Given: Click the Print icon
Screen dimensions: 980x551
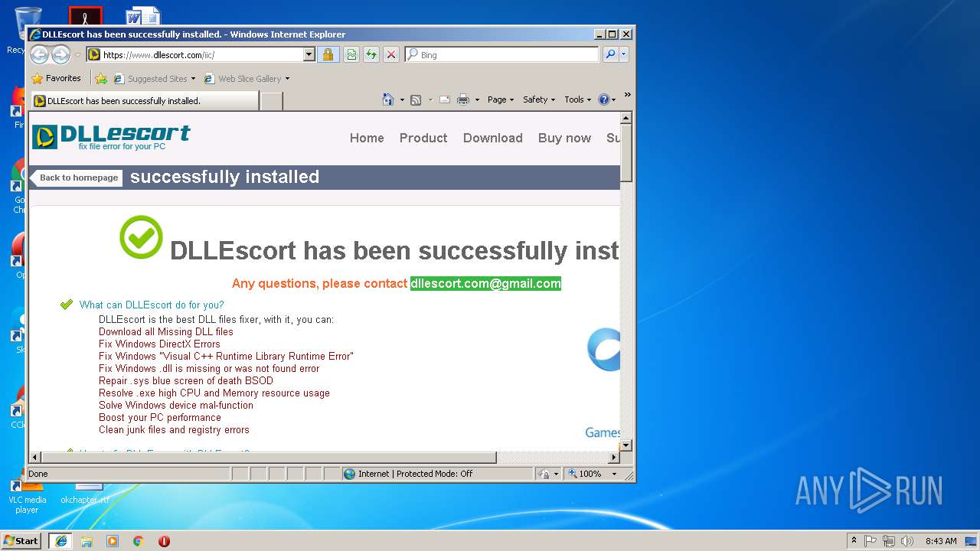Looking at the screenshot, I should point(463,99).
